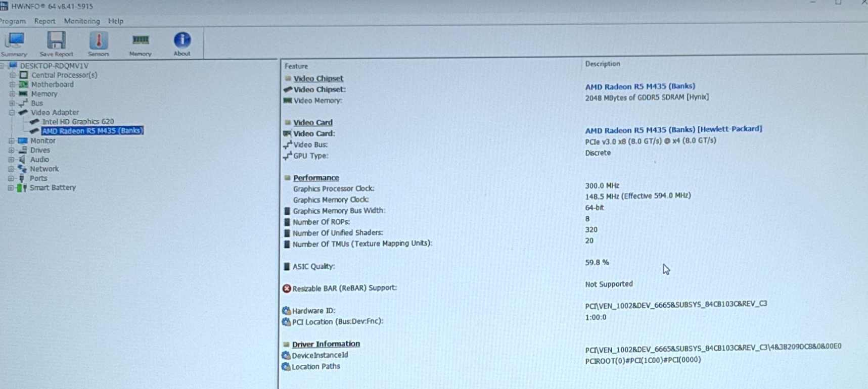Open the Summary toolbar icon

coord(14,40)
